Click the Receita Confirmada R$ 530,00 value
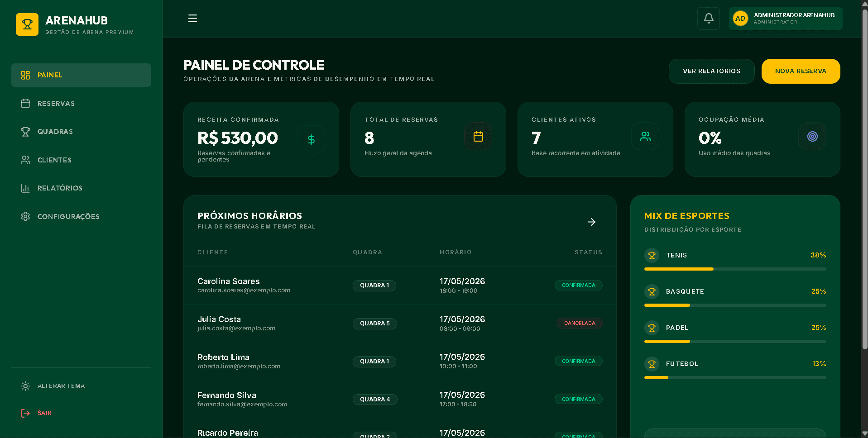 pos(238,138)
